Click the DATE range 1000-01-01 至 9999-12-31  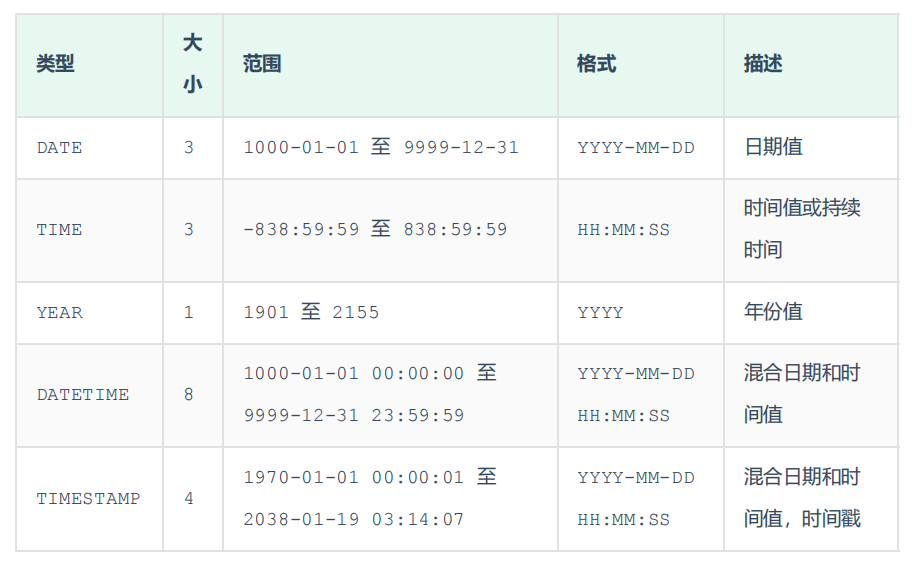coord(381,147)
